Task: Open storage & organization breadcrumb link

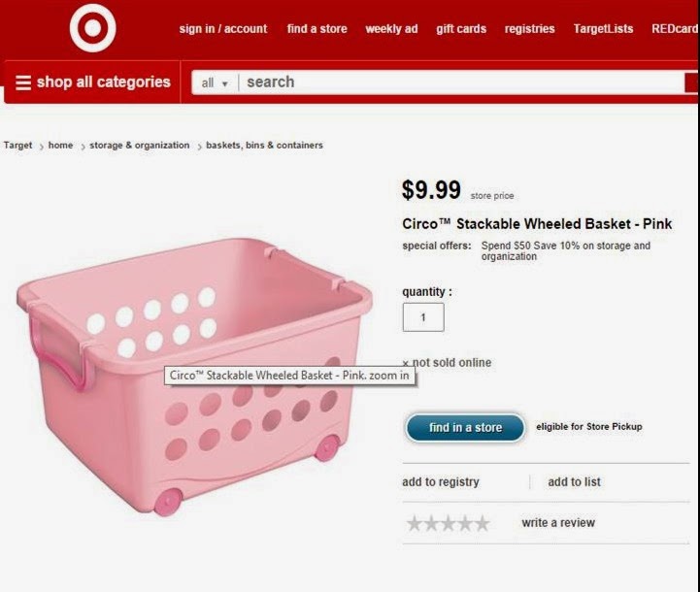Action: 139,145
